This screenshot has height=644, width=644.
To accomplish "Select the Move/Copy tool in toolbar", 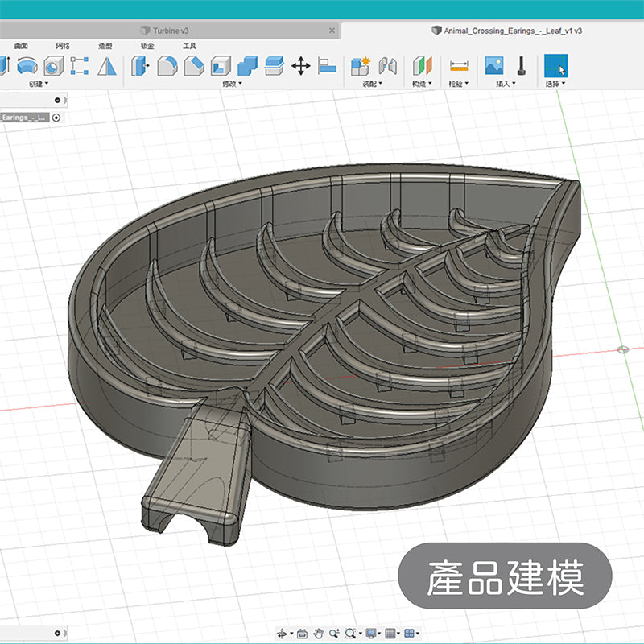I will point(301,66).
